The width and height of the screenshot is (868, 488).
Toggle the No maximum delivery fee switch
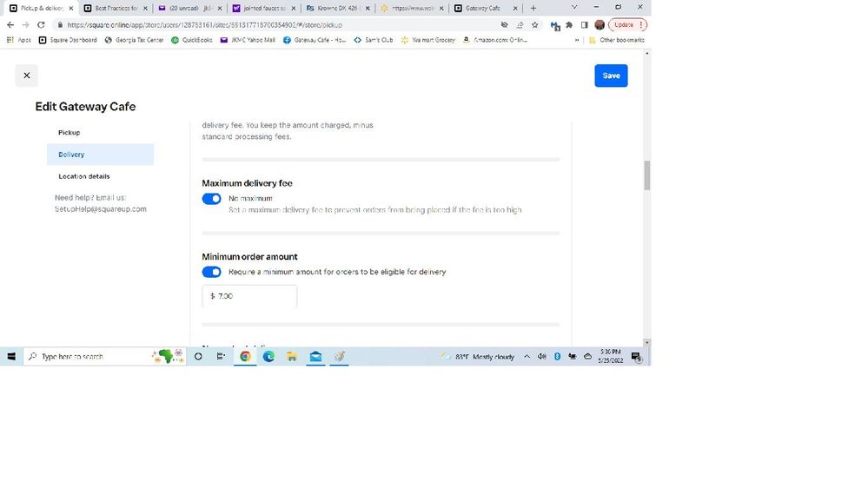tap(211, 199)
